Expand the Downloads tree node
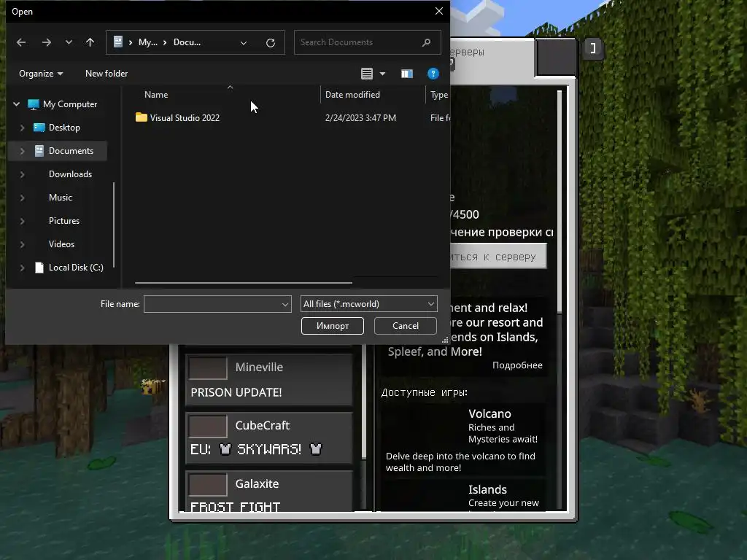The width and height of the screenshot is (747, 560). (x=22, y=174)
